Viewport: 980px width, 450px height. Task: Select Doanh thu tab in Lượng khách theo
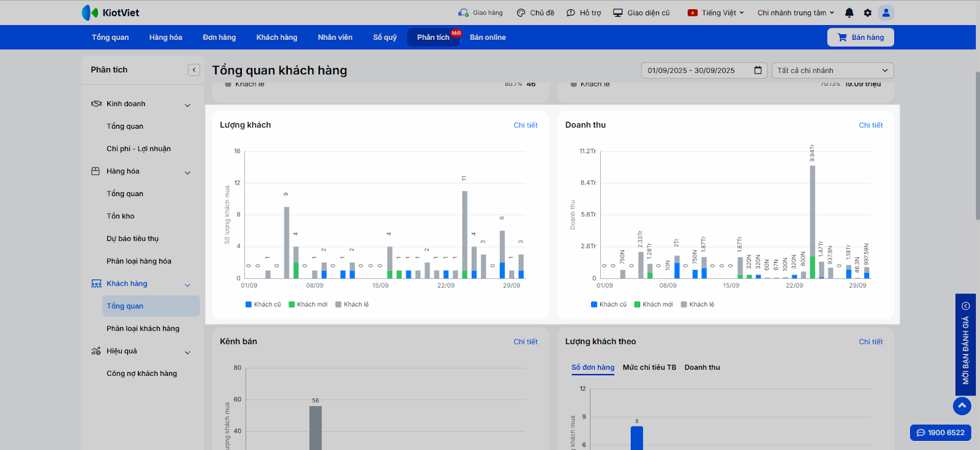pyautogui.click(x=702, y=367)
